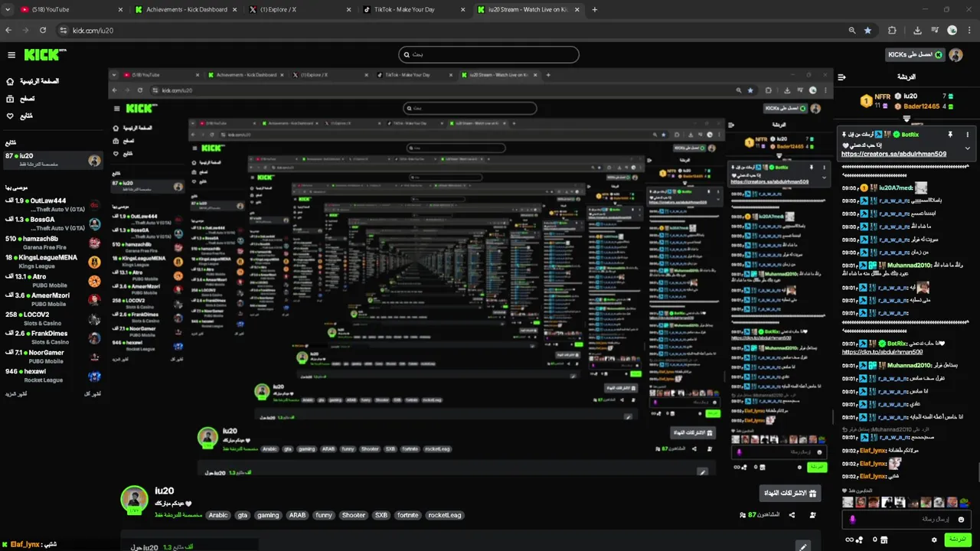The width and height of the screenshot is (980, 551).
Task: Open recommended channel AmeerMzori
Action: pos(52,300)
